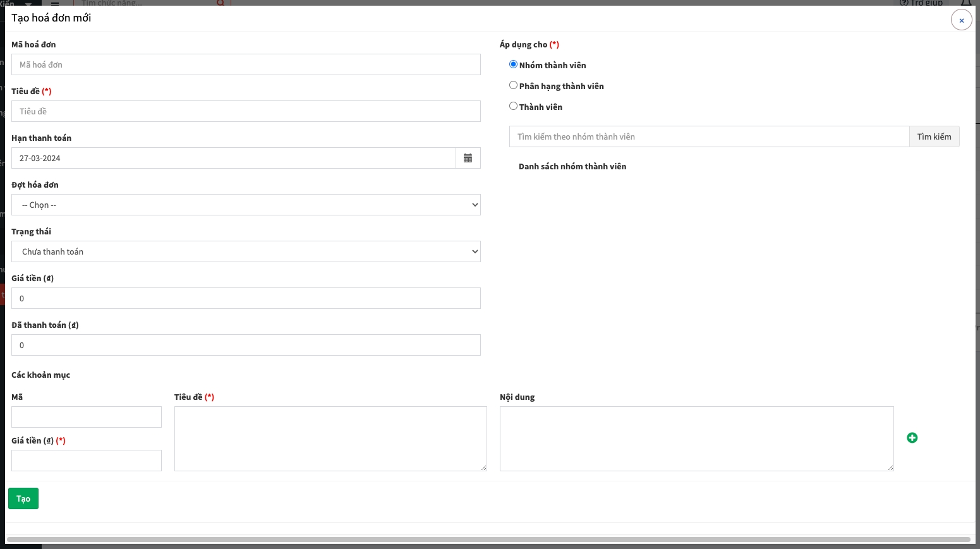Click the invoice Giá tiền (đ) field
This screenshot has width=980, height=549.
[246, 298]
